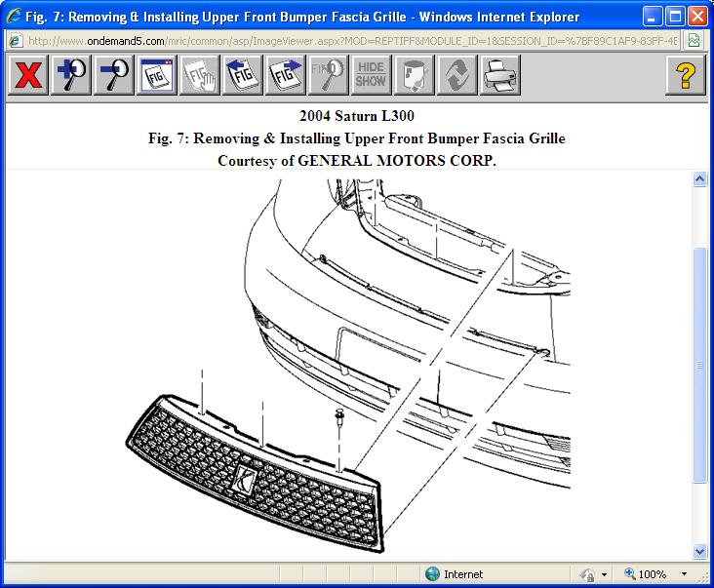
Task: Click the red X close viewer icon
Action: [28, 75]
